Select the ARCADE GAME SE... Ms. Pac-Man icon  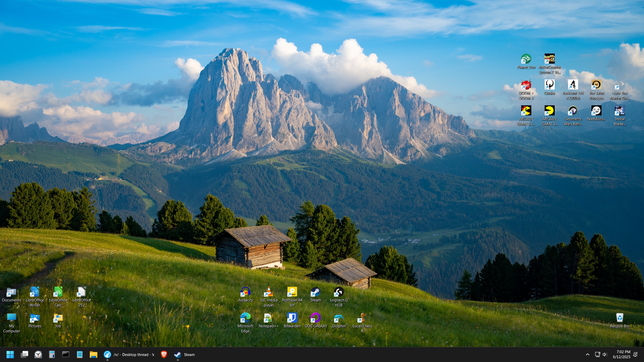click(x=526, y=116)
